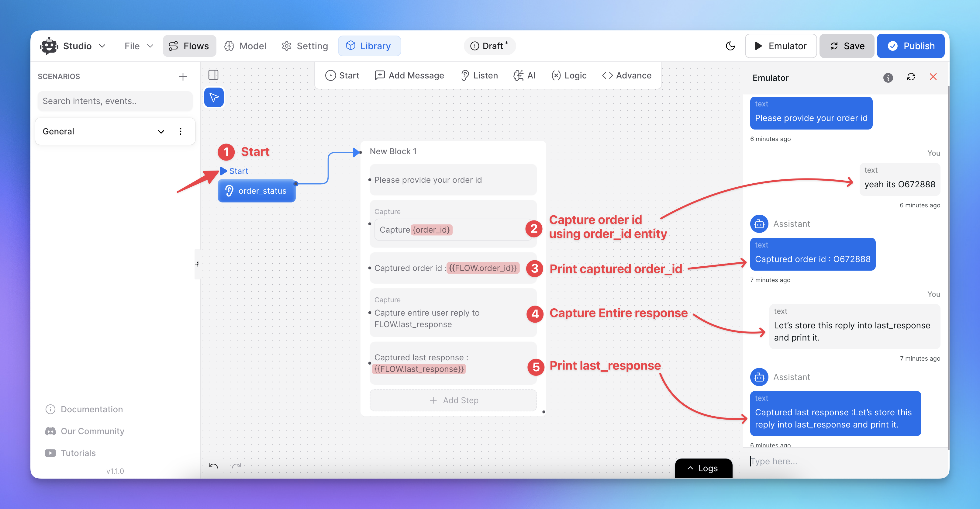Click the v1.1.0 version label

[x=115, y=471]
